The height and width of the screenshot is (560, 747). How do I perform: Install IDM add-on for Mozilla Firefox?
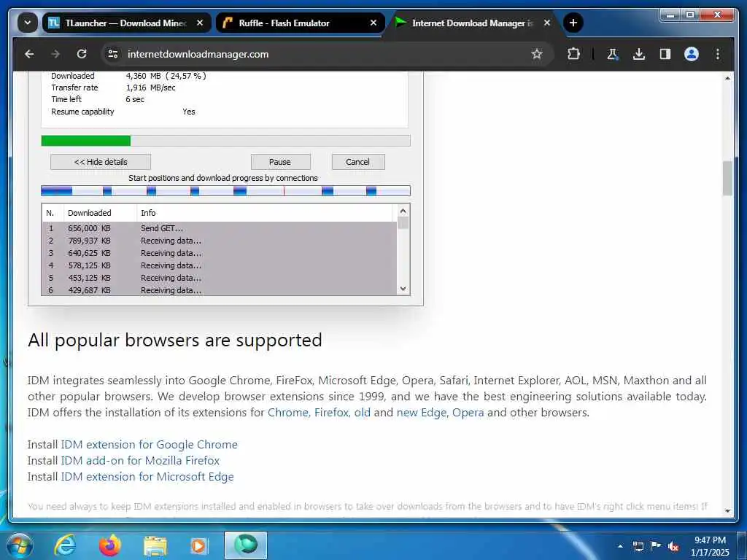[x=140, y=461]
